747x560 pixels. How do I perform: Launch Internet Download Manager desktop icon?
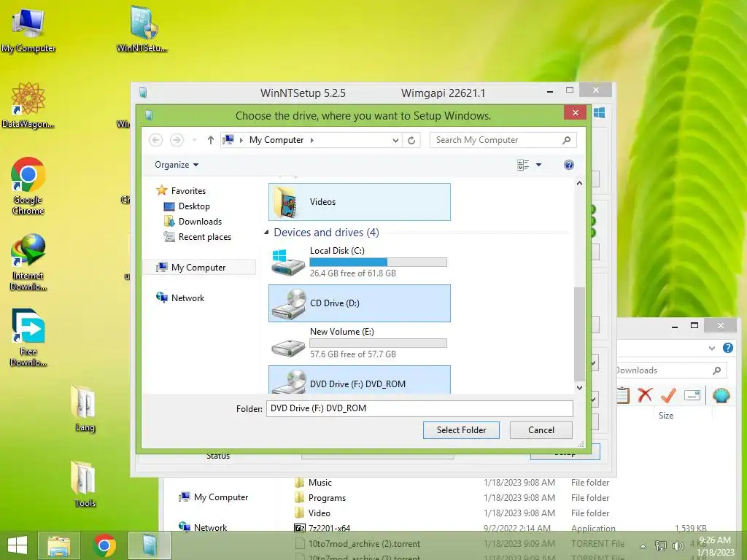tap(28, 262)
